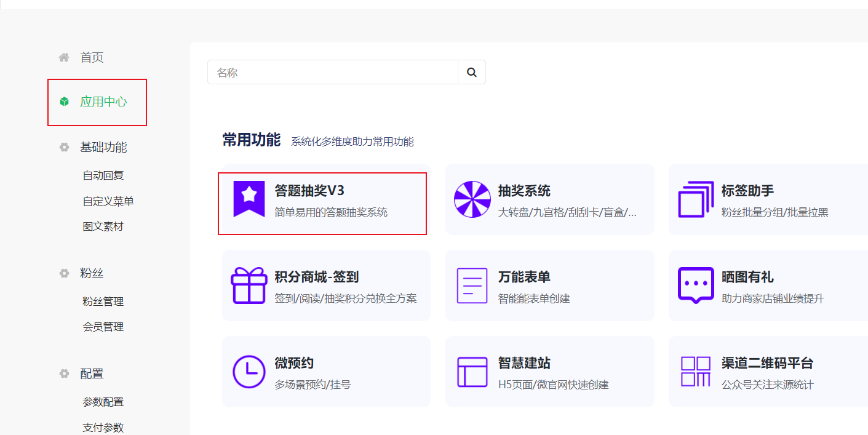The width and height of the screenshot is (868, 435).
Task: Click the 渠道二维码平台 QR code icon
Action: (696, 371)
